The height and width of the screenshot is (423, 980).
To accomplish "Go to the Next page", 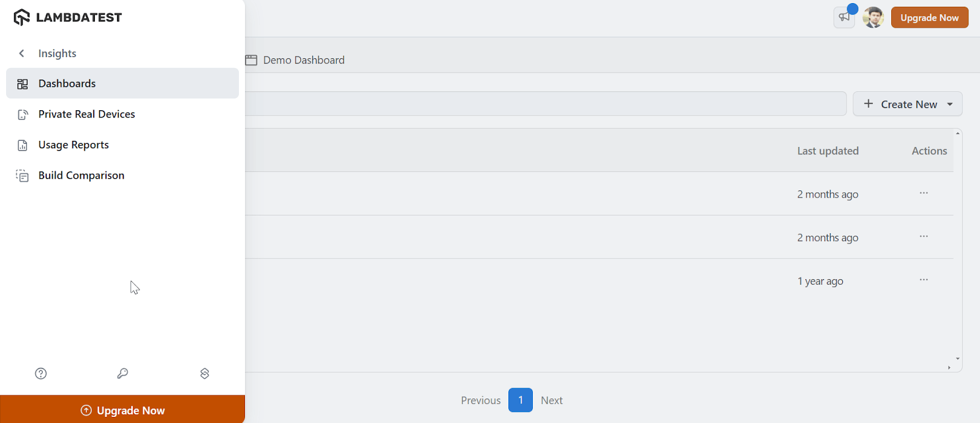I will click(551, 400).
